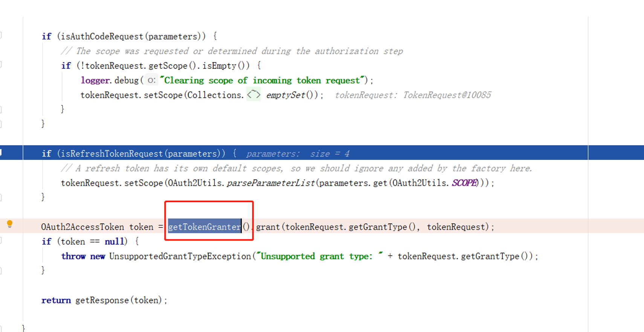Screen dimensions: 644x332
Task: Expand the folded <~> generic before emptySet
Action: [254, 94]
